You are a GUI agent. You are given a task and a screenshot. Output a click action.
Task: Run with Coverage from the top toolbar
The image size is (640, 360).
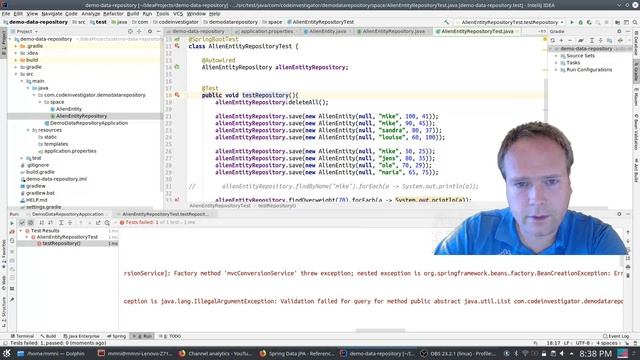589,22
